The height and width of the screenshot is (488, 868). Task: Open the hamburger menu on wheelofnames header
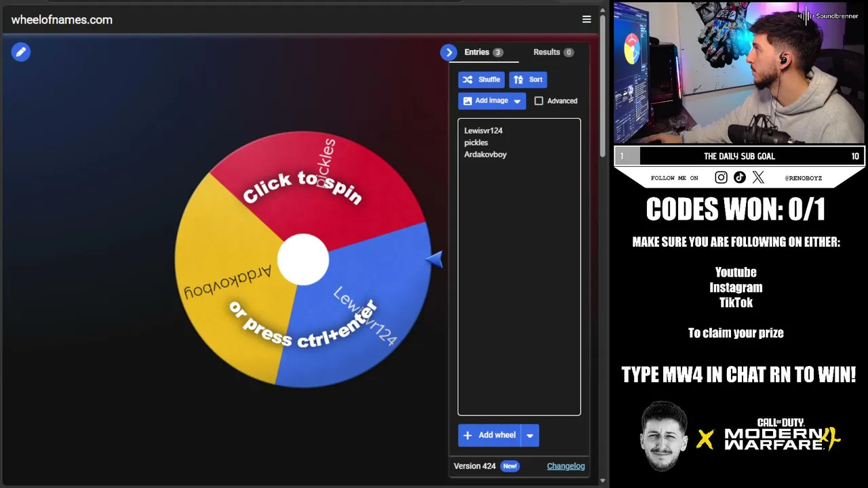click(x=587, y=20)
